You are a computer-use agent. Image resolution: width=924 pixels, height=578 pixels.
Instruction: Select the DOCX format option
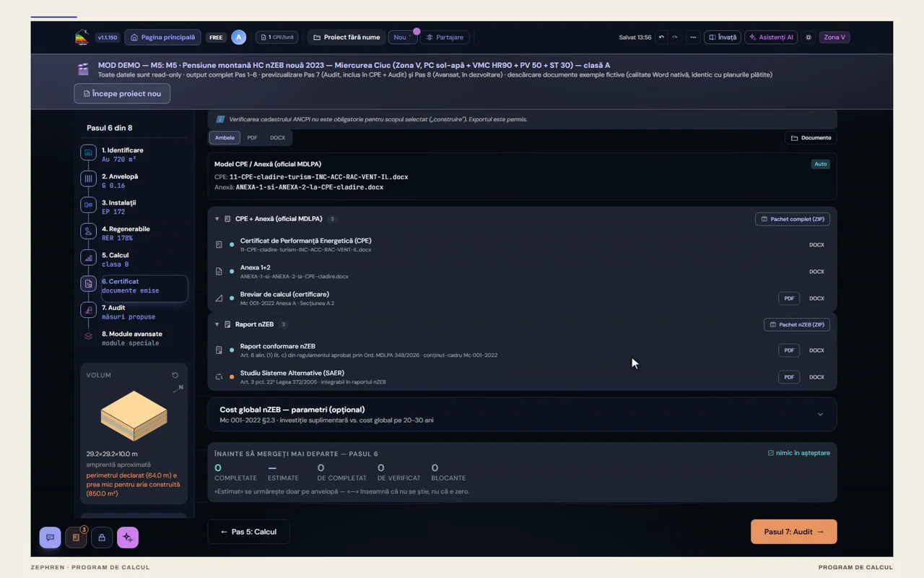(x=277, y=137)
